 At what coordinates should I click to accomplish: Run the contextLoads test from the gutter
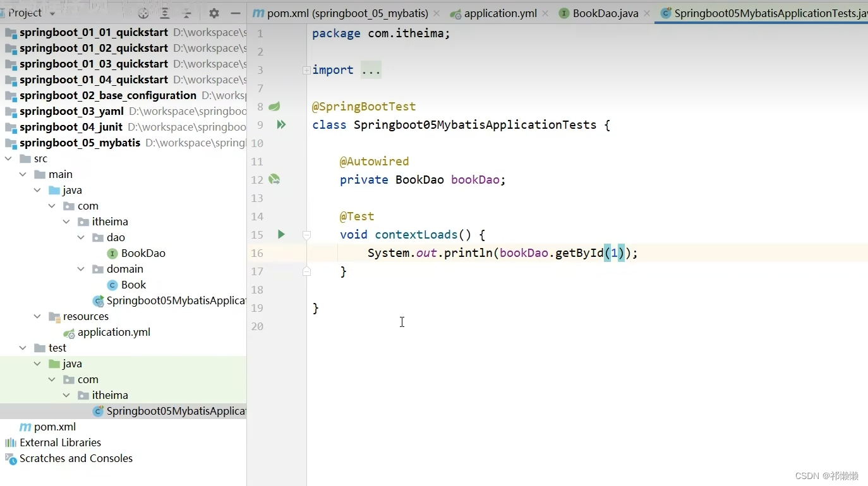(x=282, y=234)
